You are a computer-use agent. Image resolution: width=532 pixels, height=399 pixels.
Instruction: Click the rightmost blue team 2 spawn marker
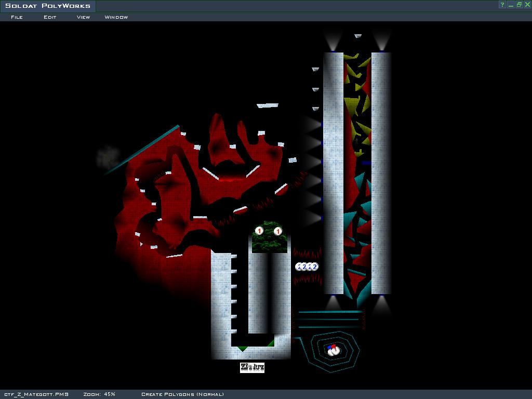tap(315, 267)
